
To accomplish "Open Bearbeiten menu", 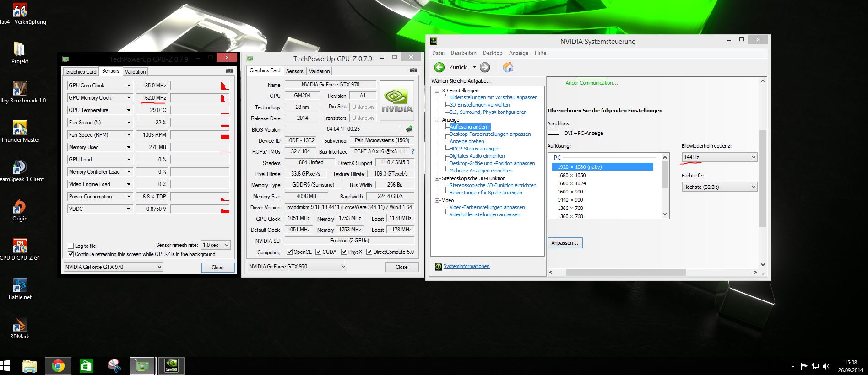I will [x=463, y=53].
